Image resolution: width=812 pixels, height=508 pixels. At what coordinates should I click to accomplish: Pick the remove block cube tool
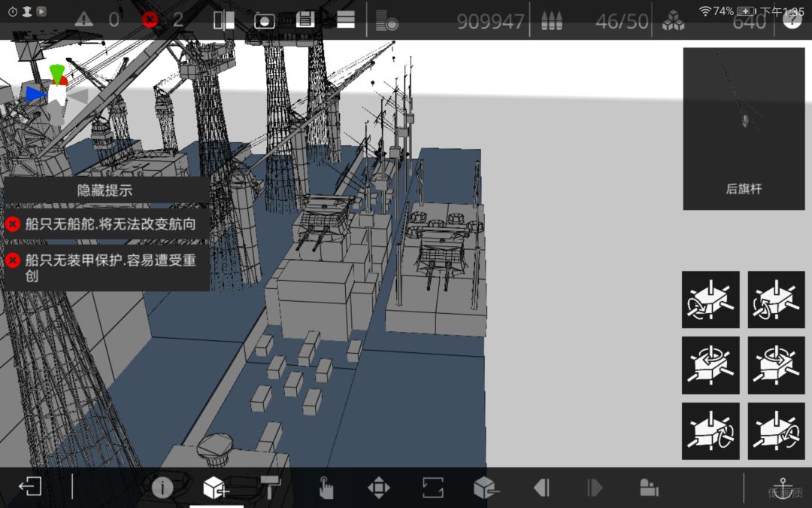(x=486, y=488)
